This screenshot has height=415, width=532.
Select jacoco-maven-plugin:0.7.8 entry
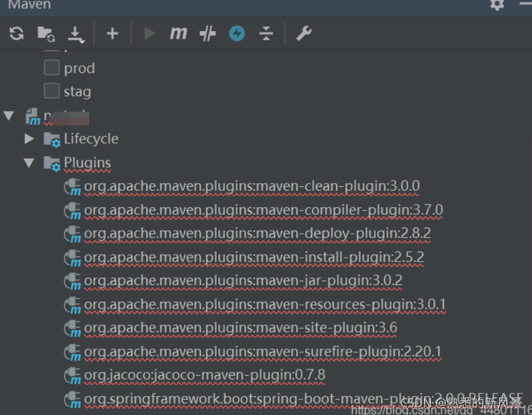click(205, 375)
